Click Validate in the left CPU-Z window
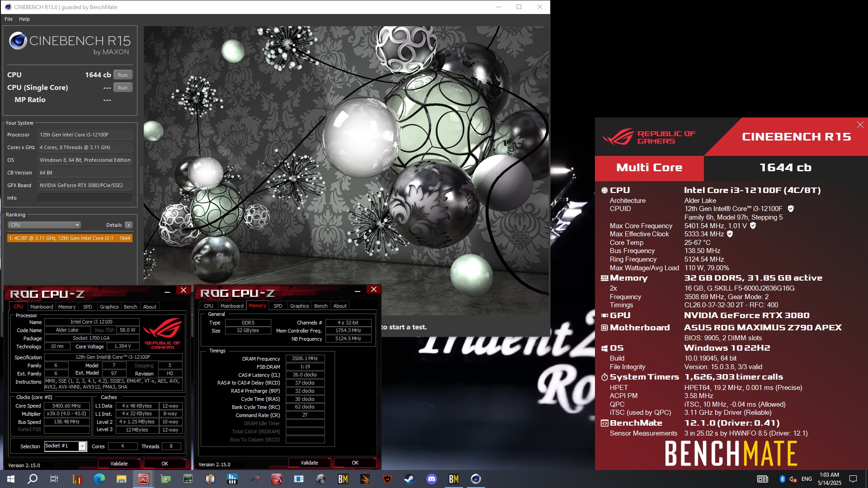The width and height of the screenshot is (868, 488). (119, 464)
